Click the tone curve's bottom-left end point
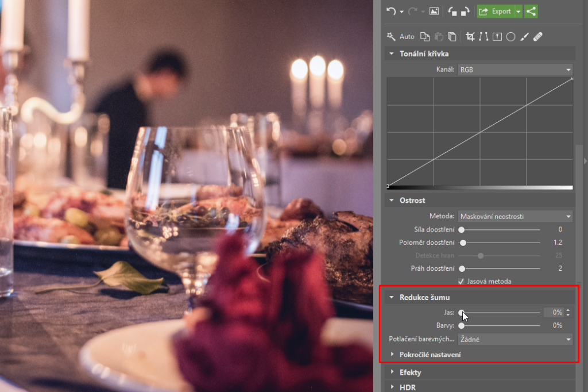The height and width of the screenshot is (392, 588). pos(388,186)
